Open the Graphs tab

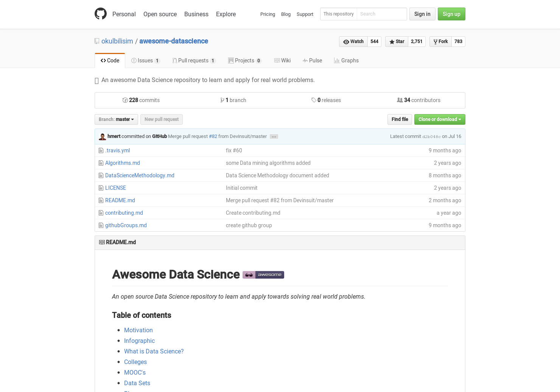coord(346,60)
